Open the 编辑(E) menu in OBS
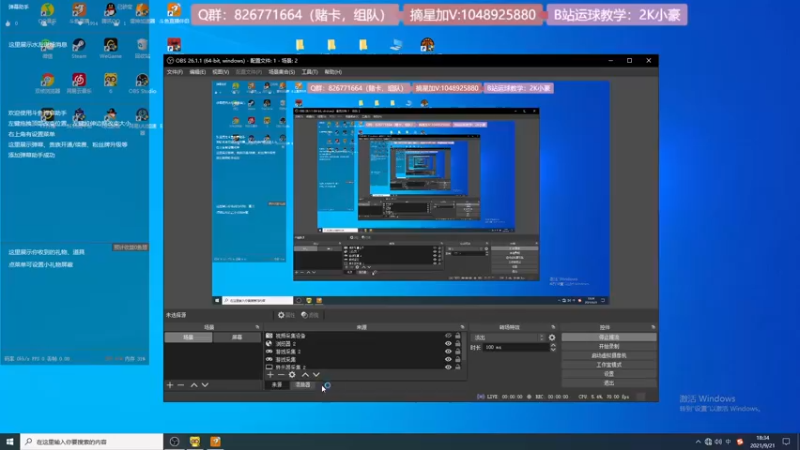800x450 pixels. pyautogui.click(x=197, y=72)
